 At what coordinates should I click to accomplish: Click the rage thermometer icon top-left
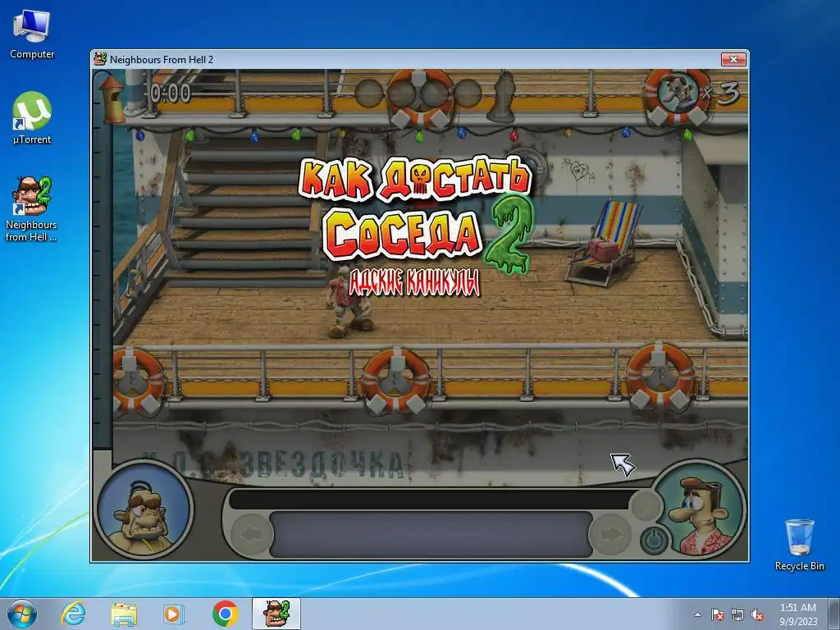[x=112, y=98]
